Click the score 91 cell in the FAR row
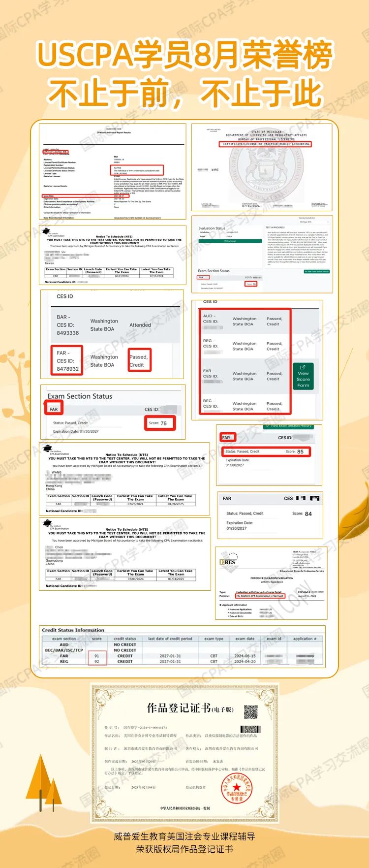Viewport: 369px width, 868px height. (x=97, y=656)
